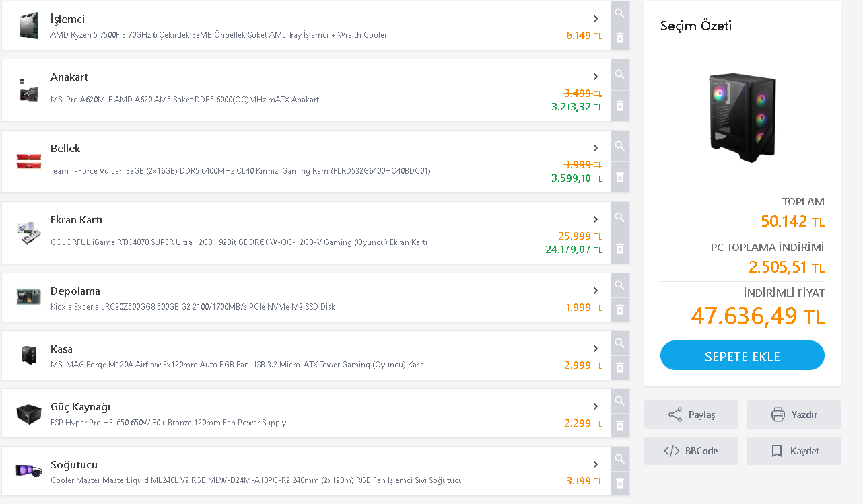Open the Team T-Force Vulcan 32GB description
The image size is (863, 504).
240,171
